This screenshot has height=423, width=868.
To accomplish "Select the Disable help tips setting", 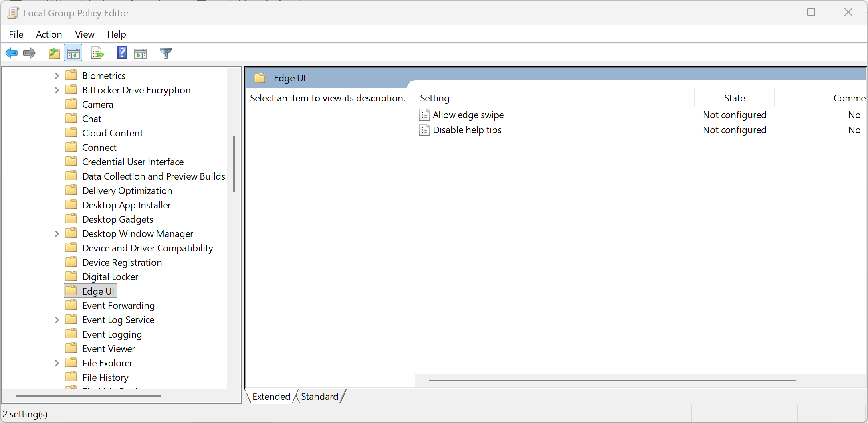I will pyautogui.click(x=467, y=130).
